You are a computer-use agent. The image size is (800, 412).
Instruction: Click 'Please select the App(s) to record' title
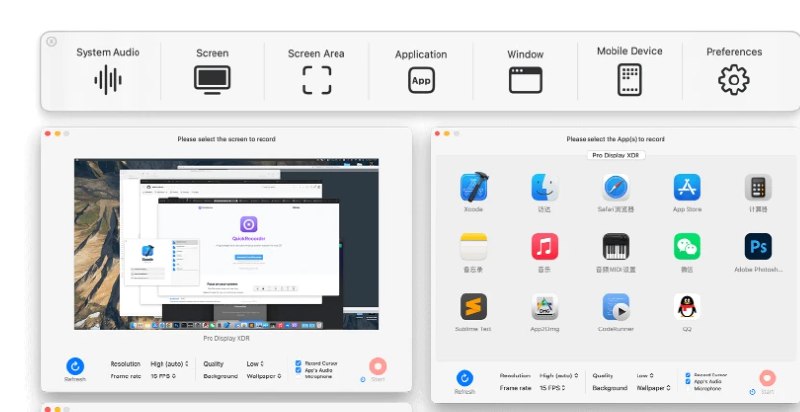point(615,139)
